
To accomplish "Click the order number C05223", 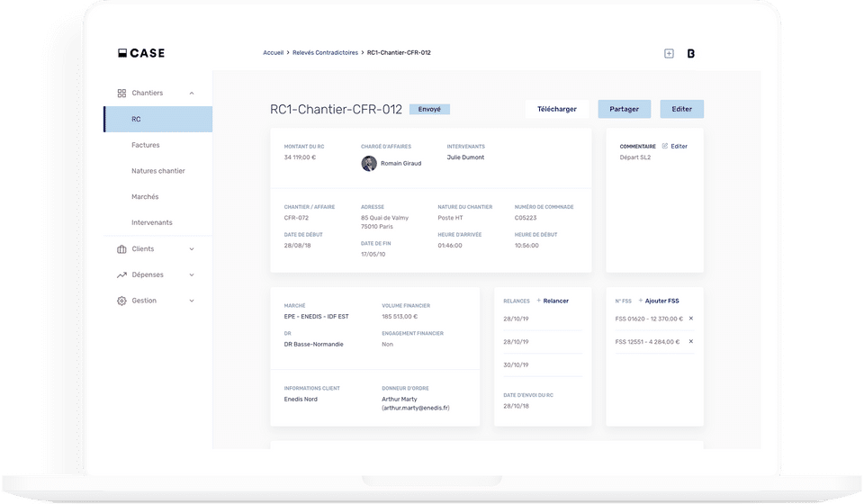I will tap(526, 218).
